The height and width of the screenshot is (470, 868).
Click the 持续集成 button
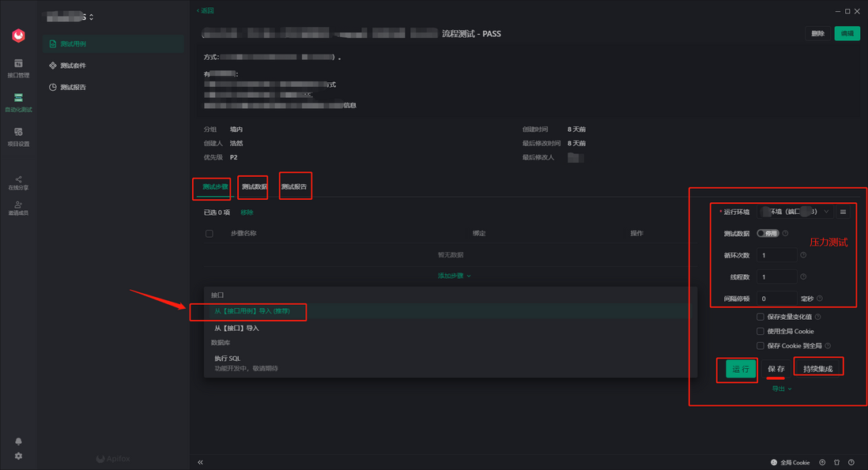[x=817, y=369]
